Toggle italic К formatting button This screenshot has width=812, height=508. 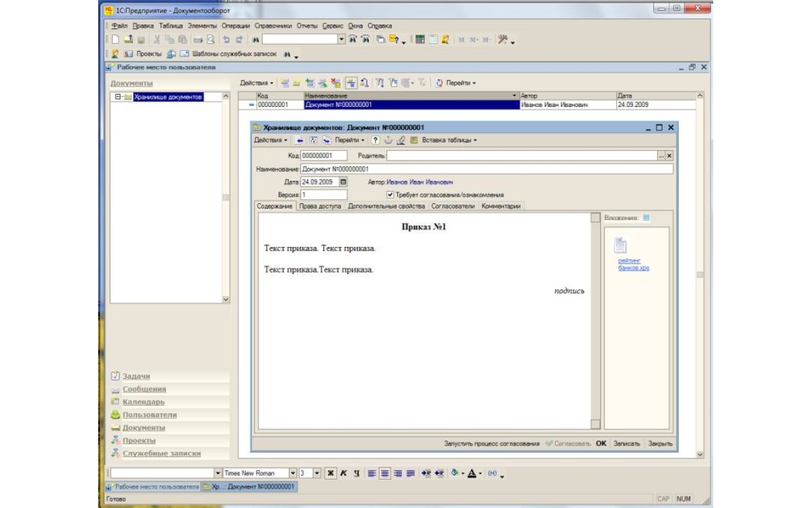point(343,473)
